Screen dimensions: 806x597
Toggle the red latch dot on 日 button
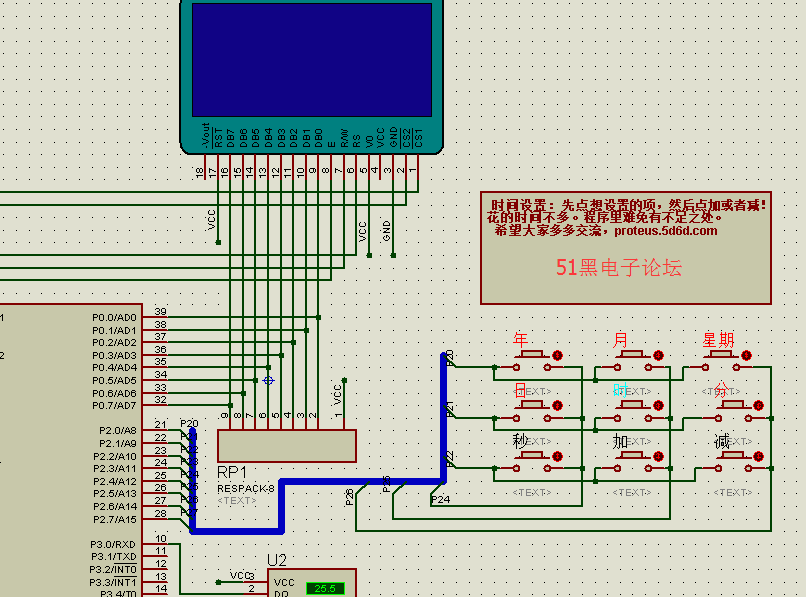coord(557,406)
